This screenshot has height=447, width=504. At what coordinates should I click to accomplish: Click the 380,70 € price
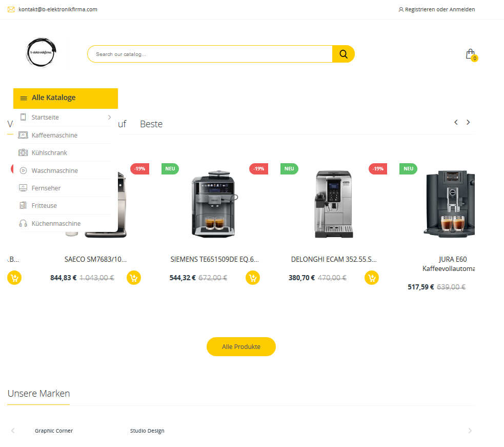pos(301,278)
